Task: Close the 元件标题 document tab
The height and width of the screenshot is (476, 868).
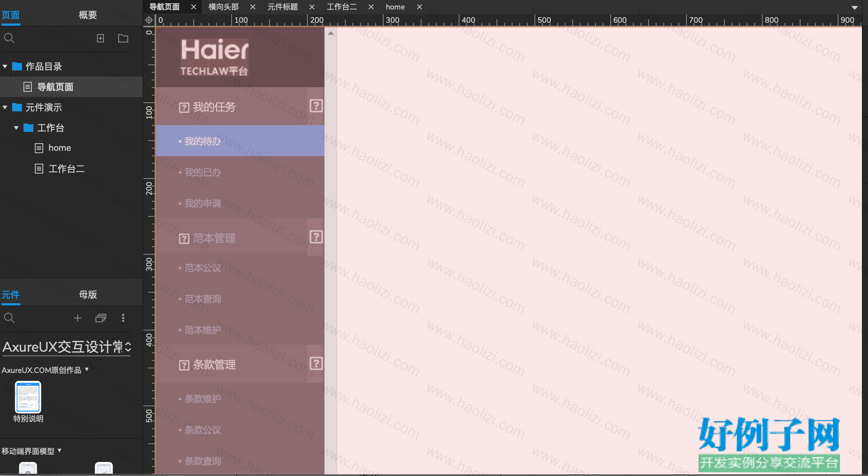Action: [x=312, y=7]
